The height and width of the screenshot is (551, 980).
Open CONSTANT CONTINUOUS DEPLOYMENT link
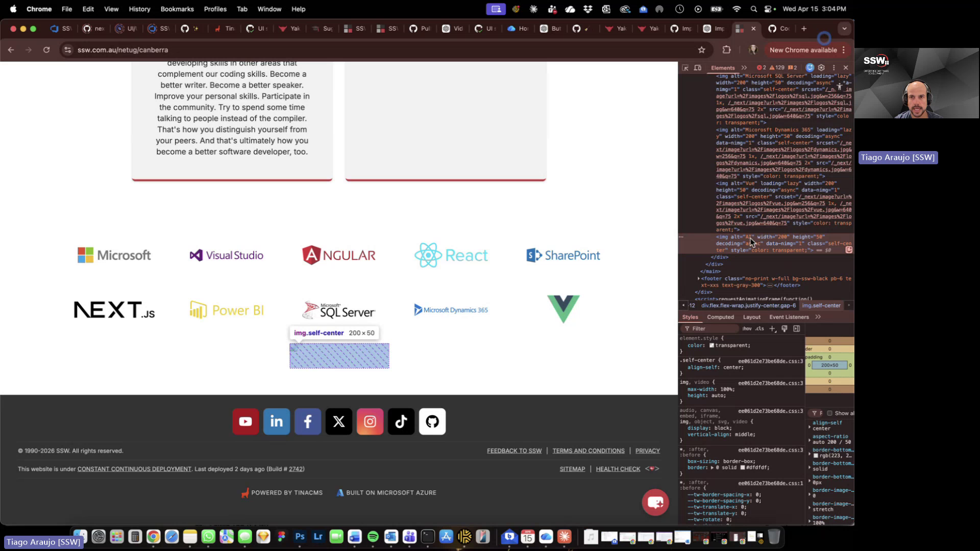[134, 469]
